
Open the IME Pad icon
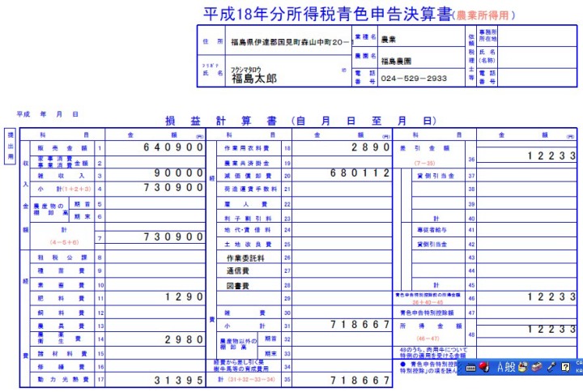(x=523, y=368)
